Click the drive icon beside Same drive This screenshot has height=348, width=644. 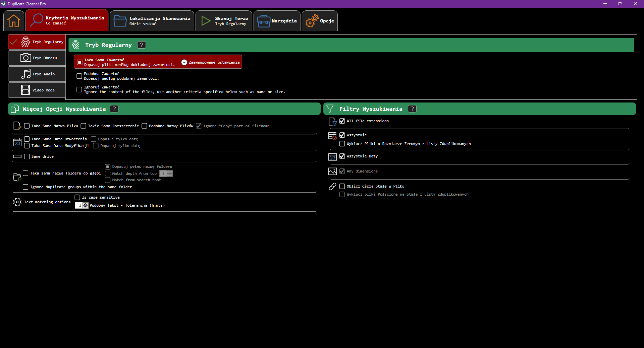pyautogui.click(x=17, y=156)
